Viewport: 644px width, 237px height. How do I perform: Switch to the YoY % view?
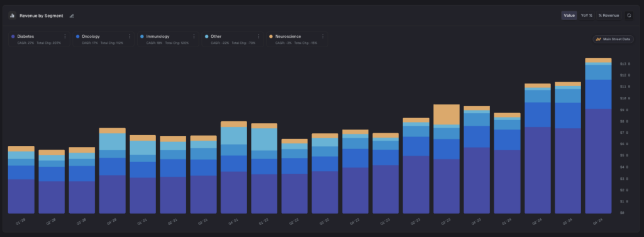tap(587, 16)
